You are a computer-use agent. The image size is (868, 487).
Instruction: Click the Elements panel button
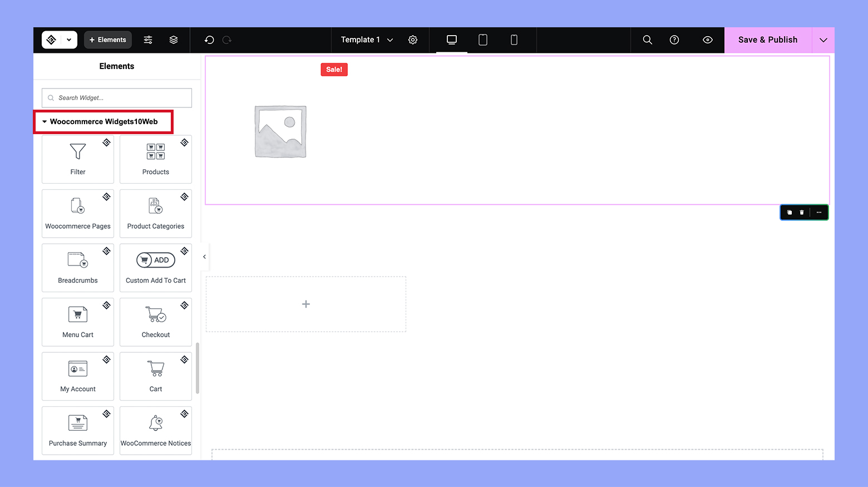[x=107, y=40]
